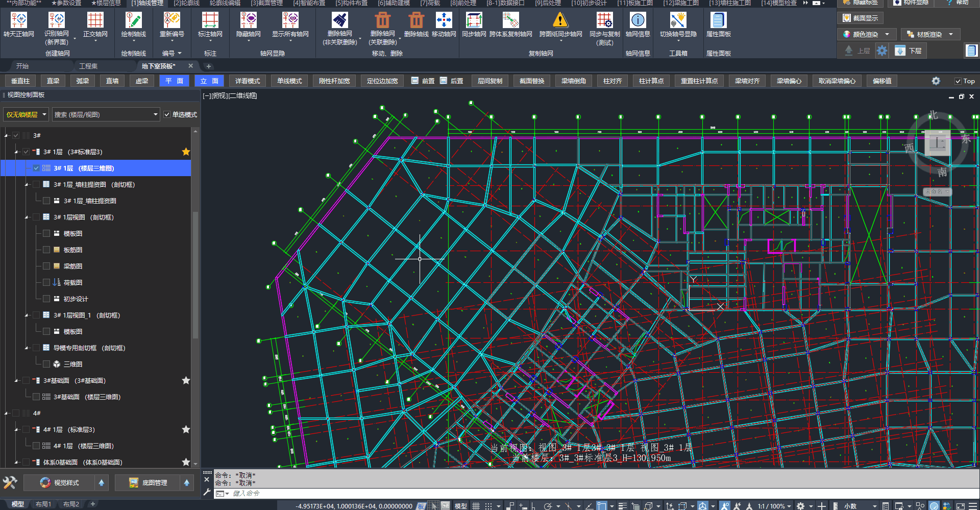This screenshot has height=510, width=980.
Task: Click 删除轴网 (关联删除) trash icon
Action: tap(382, 20)
